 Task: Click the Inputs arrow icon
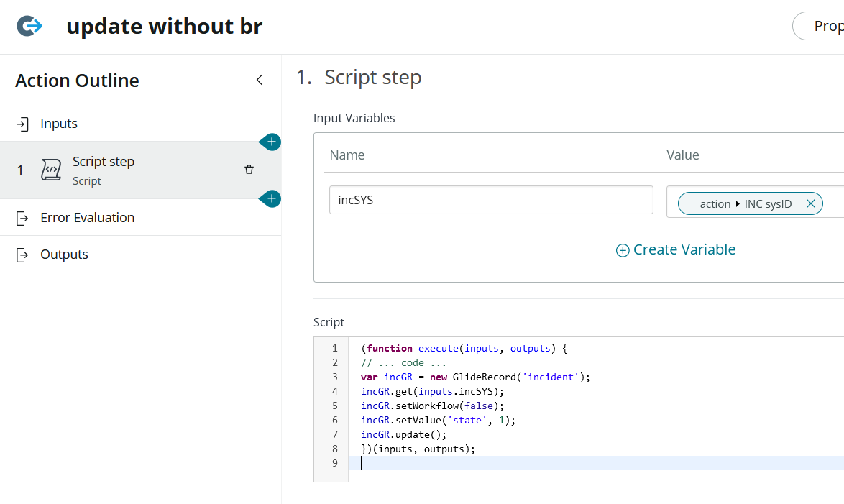point(22,124)
